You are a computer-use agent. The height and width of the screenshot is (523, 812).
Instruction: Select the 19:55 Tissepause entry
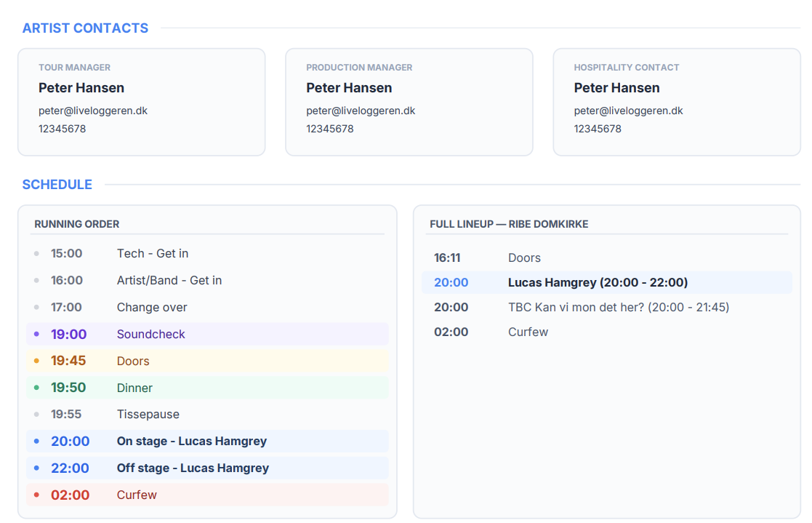click(148, 415)
